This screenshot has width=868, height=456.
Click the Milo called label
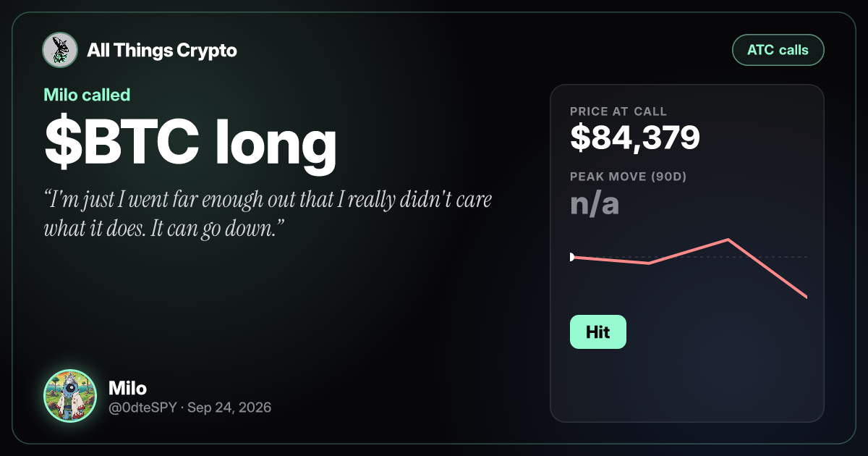[x=87, y=94]
